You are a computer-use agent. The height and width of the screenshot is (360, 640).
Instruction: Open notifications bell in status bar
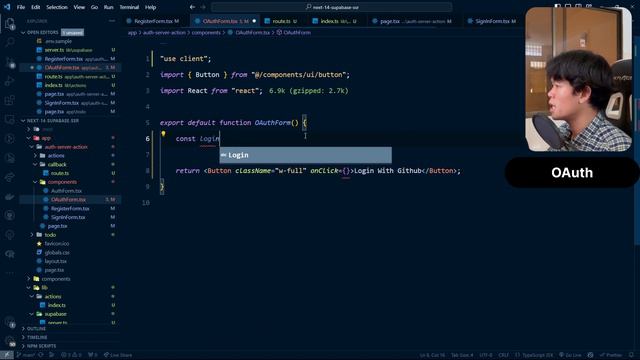click(x=632, y=355)
